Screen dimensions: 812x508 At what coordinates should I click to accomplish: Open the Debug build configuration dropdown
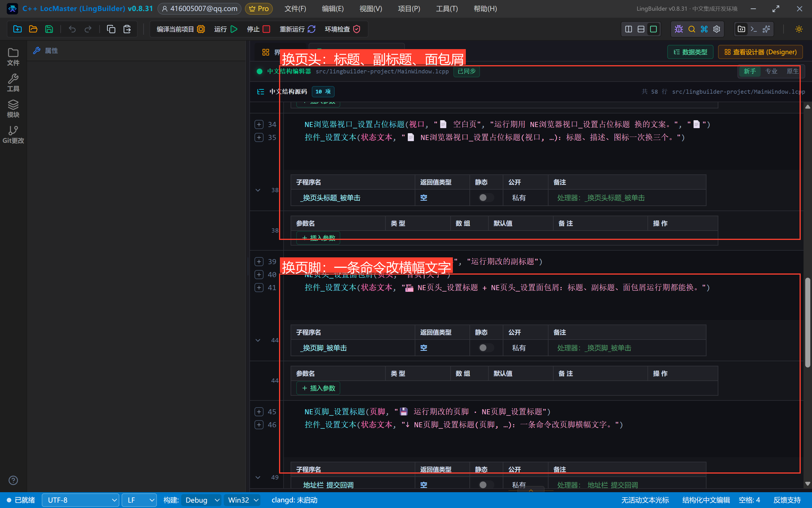tap(201, 500)
